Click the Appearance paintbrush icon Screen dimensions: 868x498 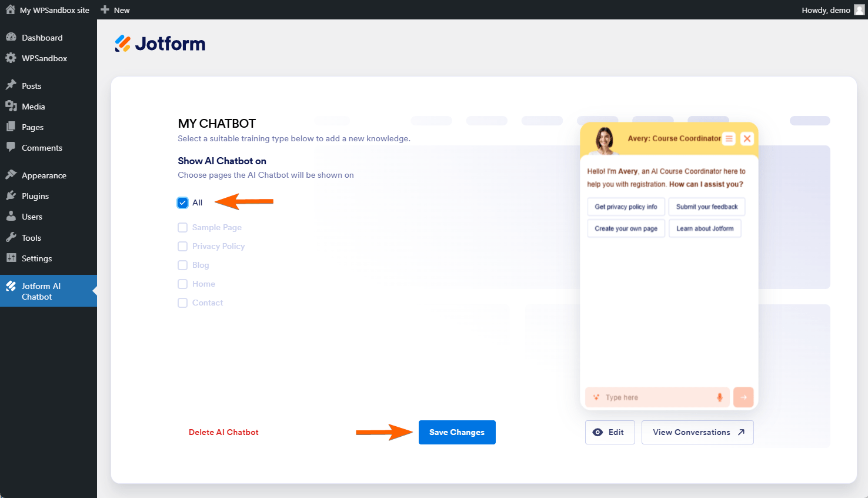pyautogui.click(x=11, y=175)
